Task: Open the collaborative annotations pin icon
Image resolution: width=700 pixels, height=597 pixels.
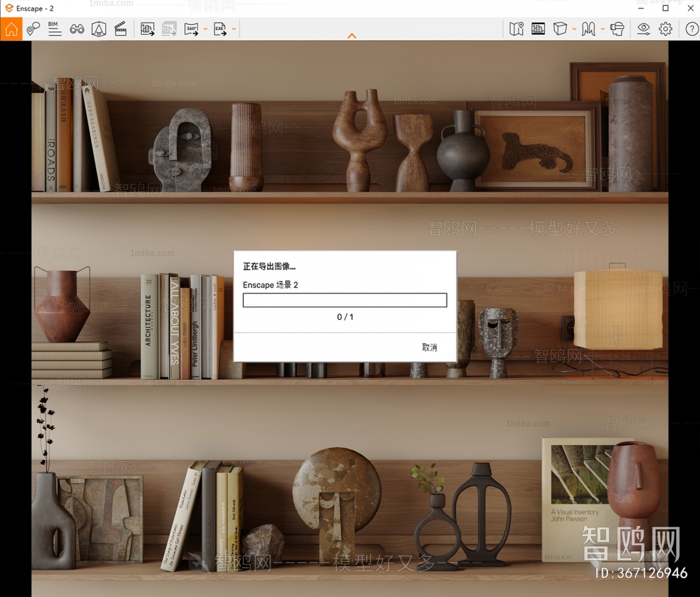Action: [33, 29]
